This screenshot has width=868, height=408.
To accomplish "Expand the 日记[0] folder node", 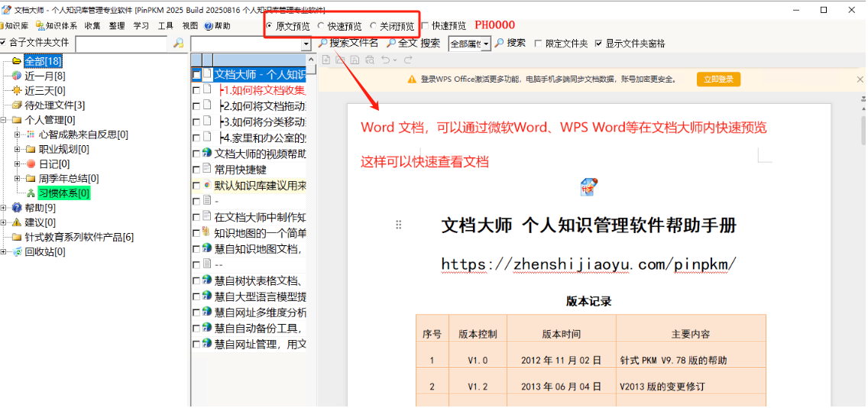I will click(x=18, y=164).
